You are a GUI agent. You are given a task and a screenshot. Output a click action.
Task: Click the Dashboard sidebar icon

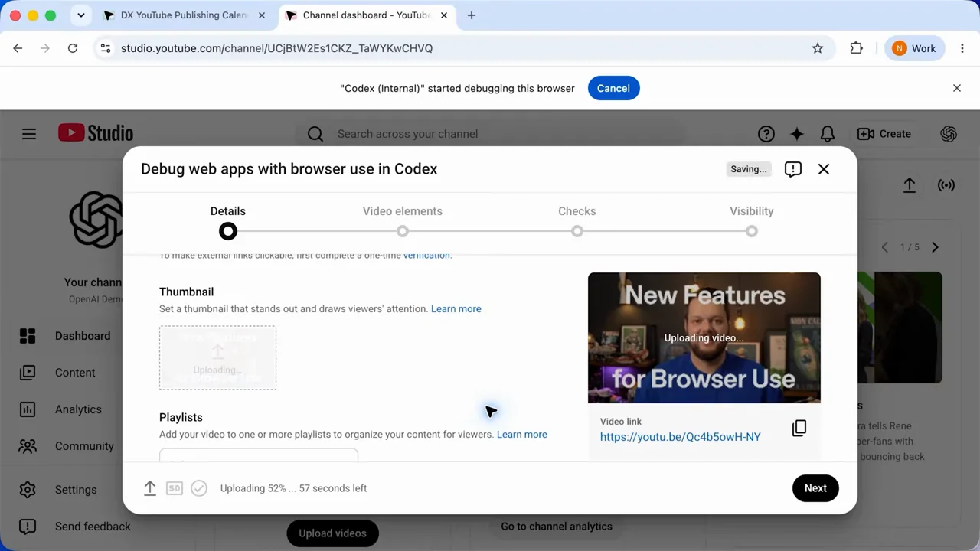tap(28, 336)
